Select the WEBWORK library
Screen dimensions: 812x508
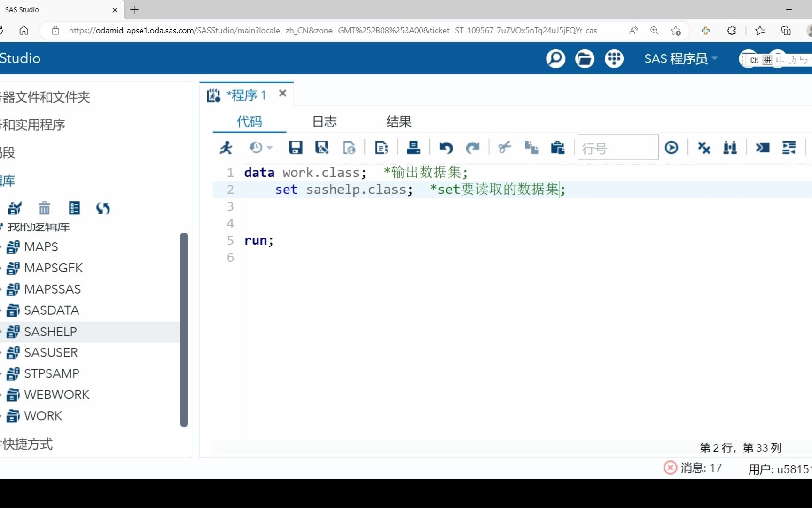tap(56, 395)
